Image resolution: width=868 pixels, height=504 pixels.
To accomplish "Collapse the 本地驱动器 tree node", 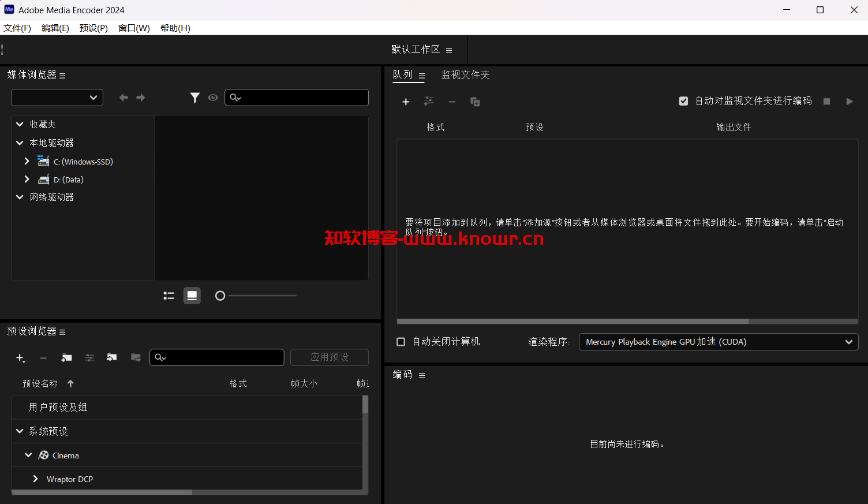I will click(x=20, y=143).
